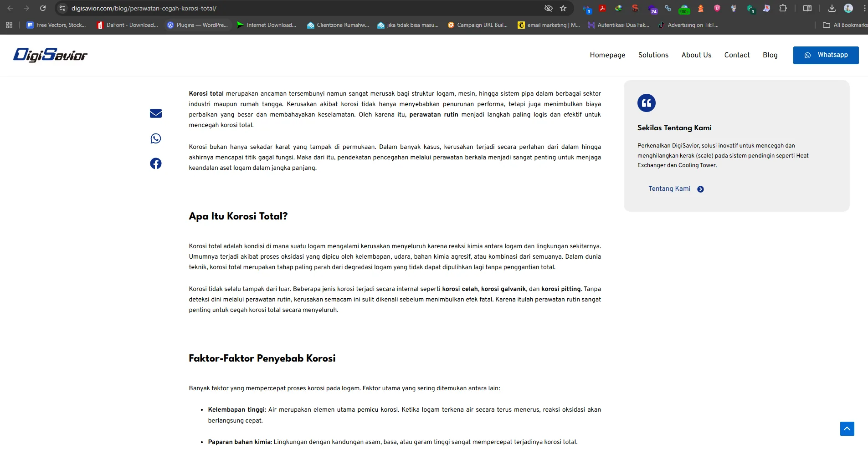This screenshot has height=449, width=868.
Task: Open the Tentang Kami link
Action: click(669, 188)
